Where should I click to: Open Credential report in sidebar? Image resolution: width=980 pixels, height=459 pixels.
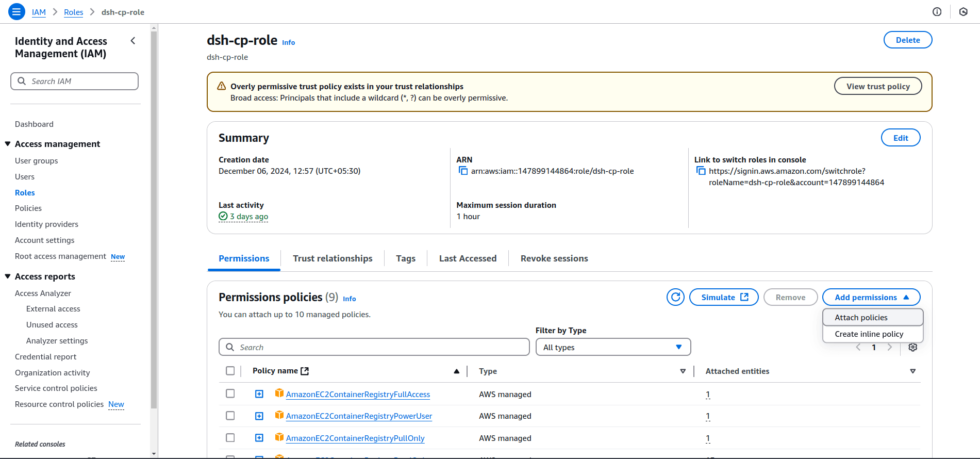click(x=45, y=356)
